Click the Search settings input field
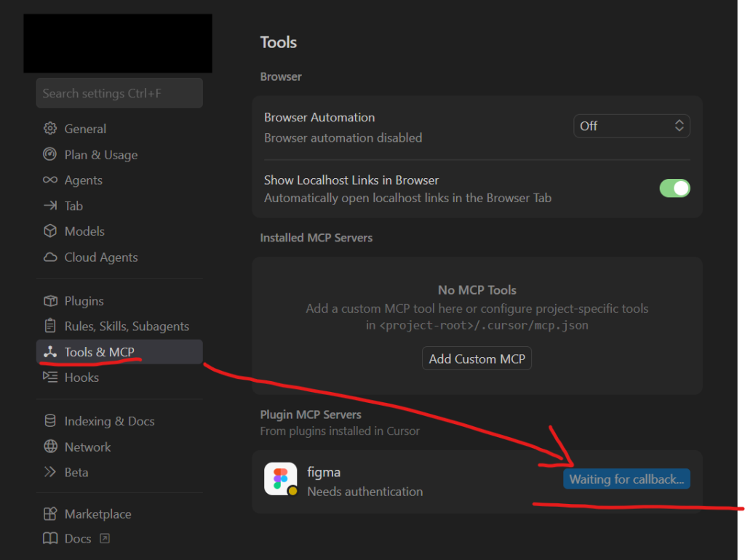 (x=119, y=93)
